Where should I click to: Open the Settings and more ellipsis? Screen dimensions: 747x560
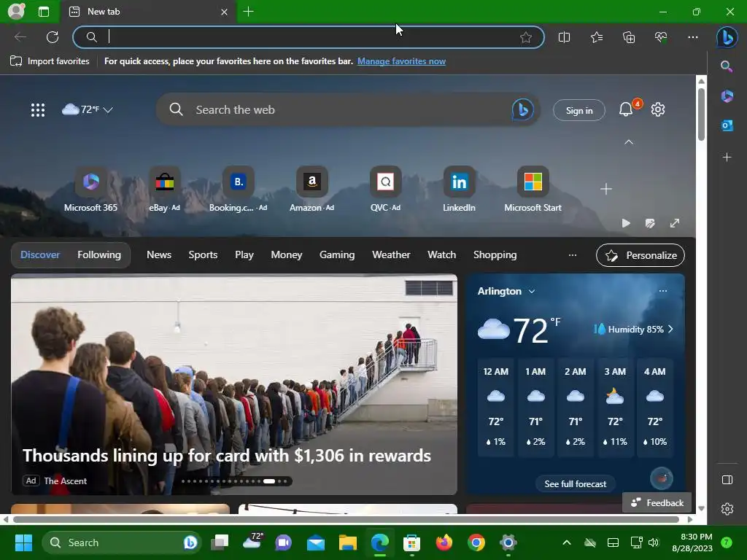tap(693, 37)
